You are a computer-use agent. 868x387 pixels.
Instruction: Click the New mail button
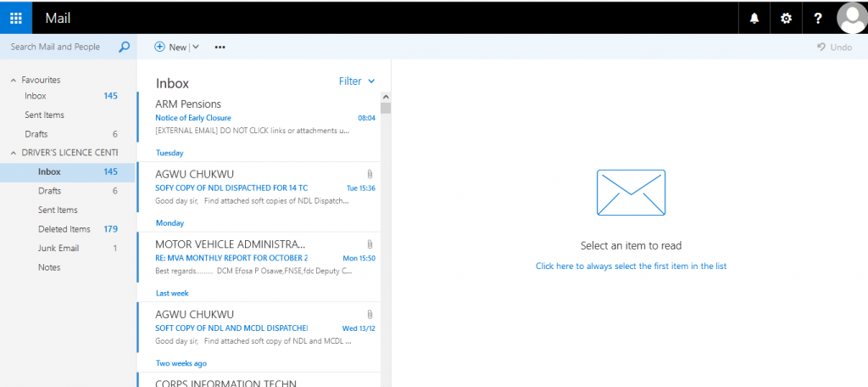tap(170, 48)
